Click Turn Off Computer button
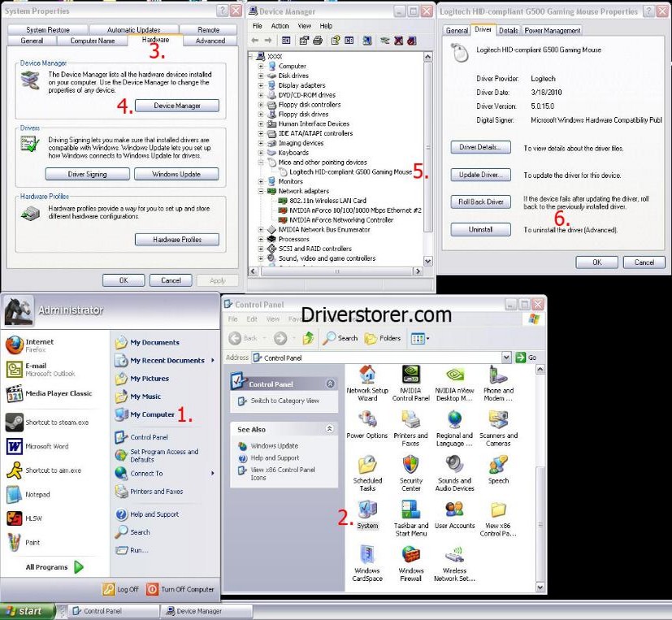Image resolution: width=672 pixels, height=620 pixels. 180,589
